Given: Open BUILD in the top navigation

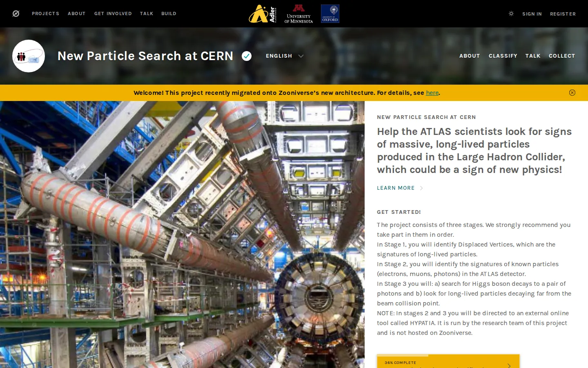Looking at the screenshot, I should (169, 13).
